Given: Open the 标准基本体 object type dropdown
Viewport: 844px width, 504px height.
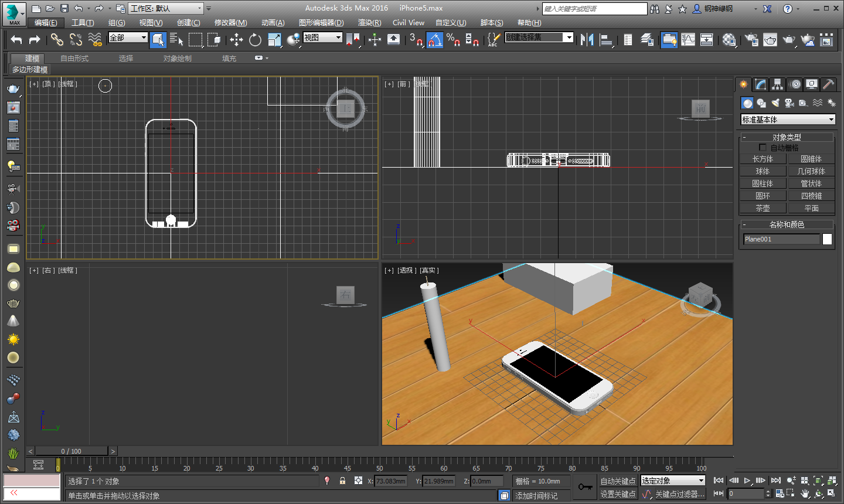Looking at the screenshot, I should click(788, 120).
